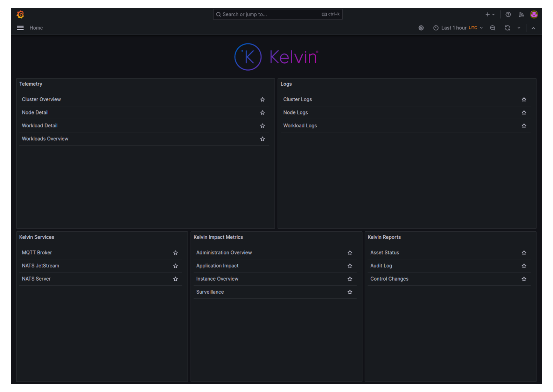Open the news RSS feed icon
553x392 pixels.
pyautogui.click(x=521, y=14)
